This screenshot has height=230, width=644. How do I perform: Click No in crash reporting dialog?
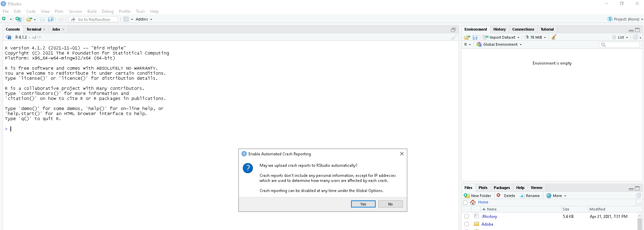390,204
